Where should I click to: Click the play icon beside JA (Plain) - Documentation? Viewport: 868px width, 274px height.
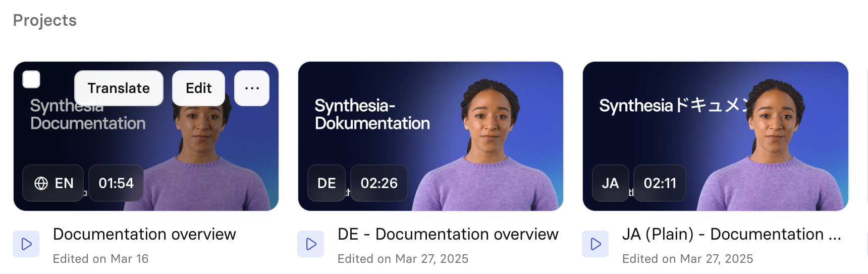tap(595, 244)
